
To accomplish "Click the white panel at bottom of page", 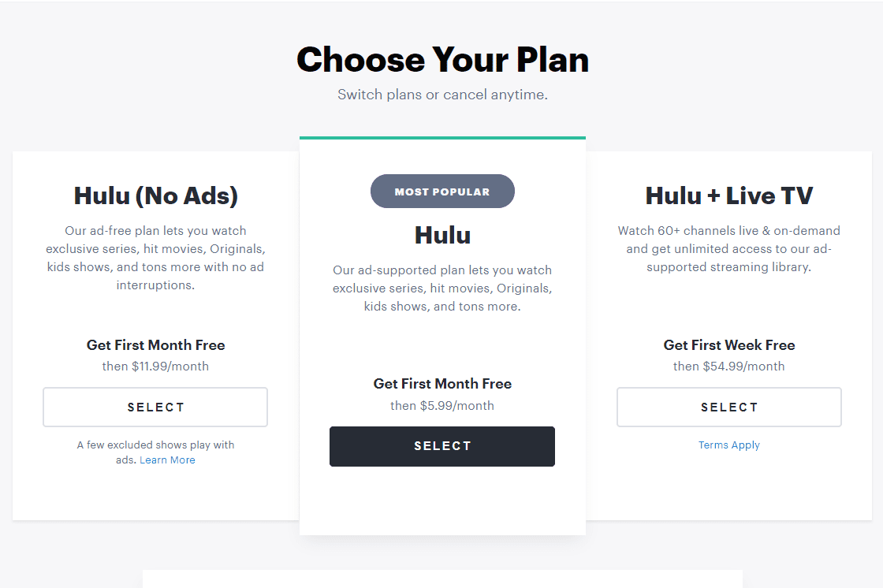I will tap(442, 579).
